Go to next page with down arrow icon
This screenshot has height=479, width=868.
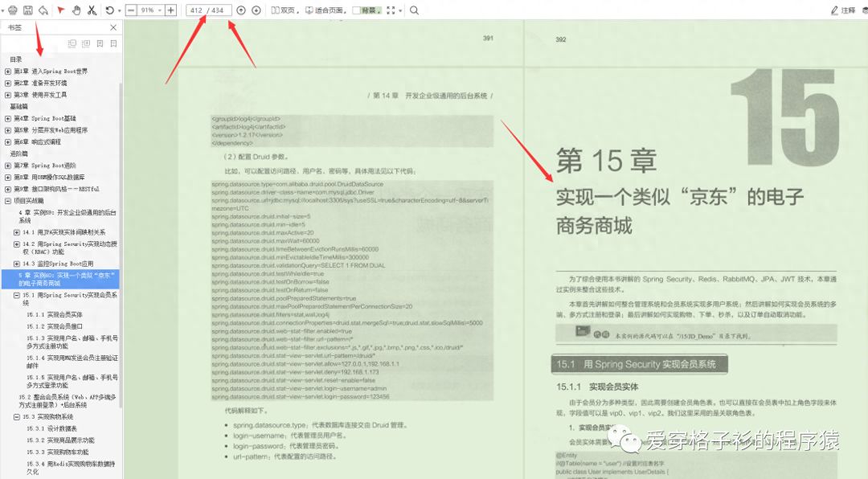click(x=256, y=10)
